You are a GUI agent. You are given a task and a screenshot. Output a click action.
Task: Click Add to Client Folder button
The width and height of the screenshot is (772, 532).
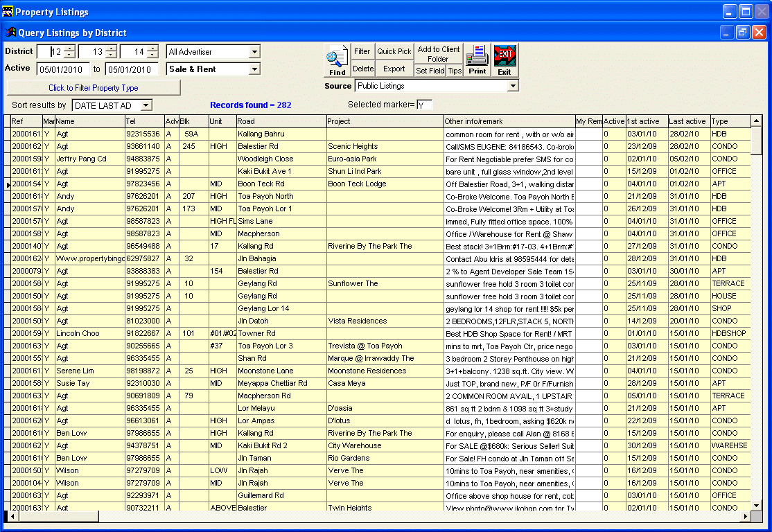[438, 53]
